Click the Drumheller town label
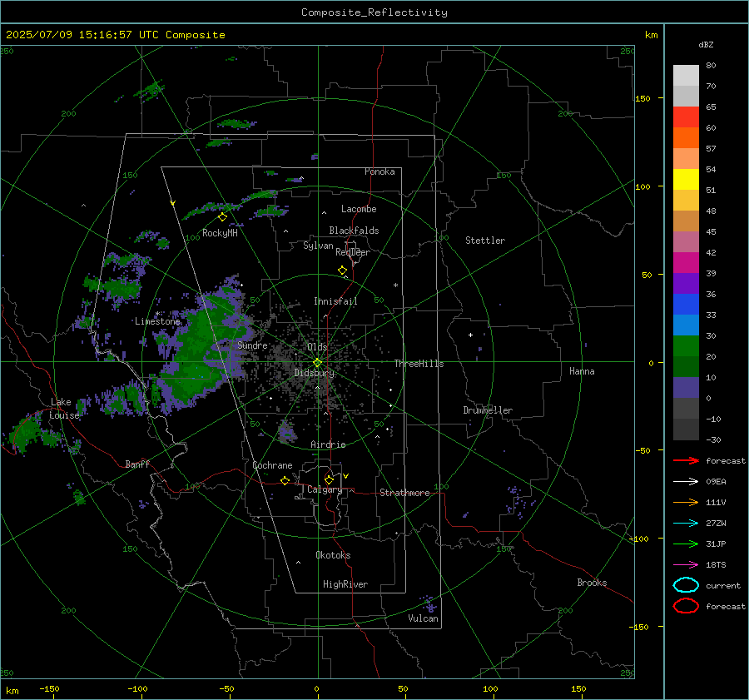 pyautogui.click(x=488, y=410)
